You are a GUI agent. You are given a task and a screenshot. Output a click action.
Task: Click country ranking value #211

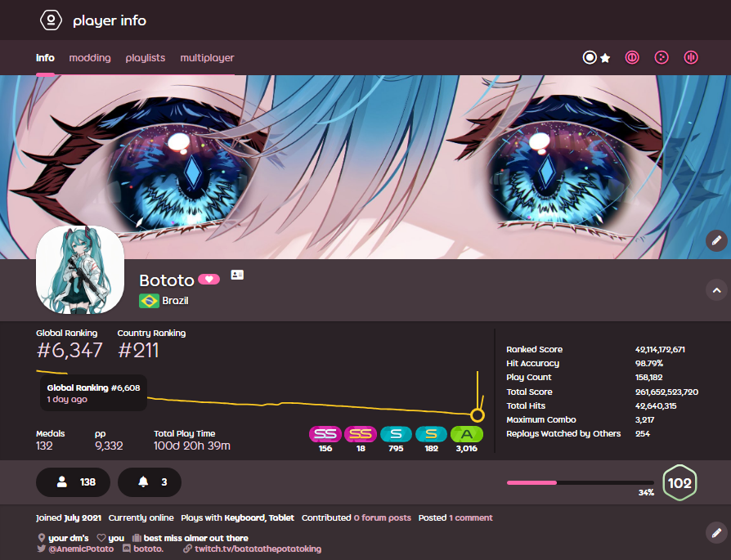[x=138, y=350]
